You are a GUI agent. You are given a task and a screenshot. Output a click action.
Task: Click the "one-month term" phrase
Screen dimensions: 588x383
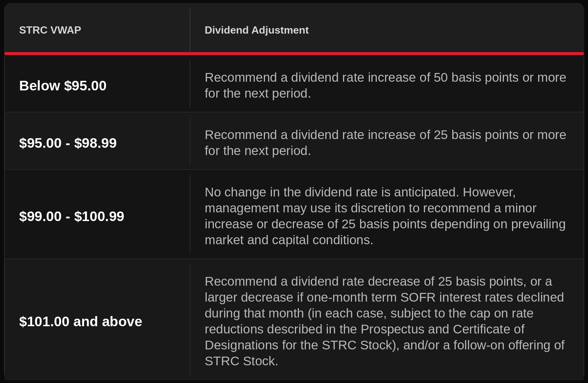point(352,298)
